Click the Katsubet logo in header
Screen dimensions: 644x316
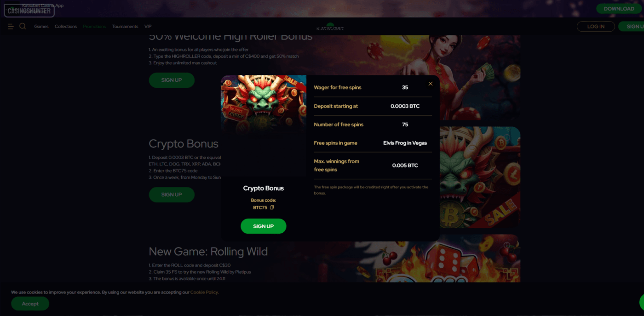coord(330,27)
